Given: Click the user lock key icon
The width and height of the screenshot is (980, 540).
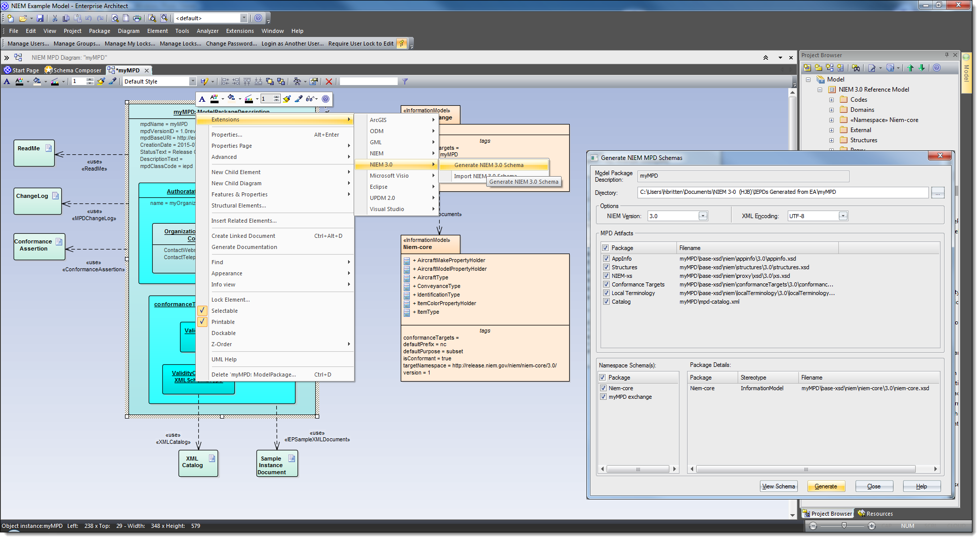Looking at the screenshot, I should [x=401, y=44].
